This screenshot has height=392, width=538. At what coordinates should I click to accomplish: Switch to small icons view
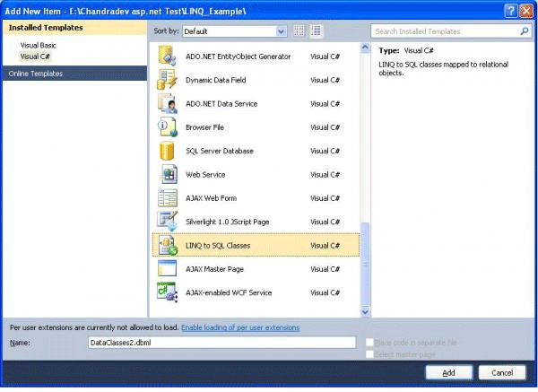[299, 31]
